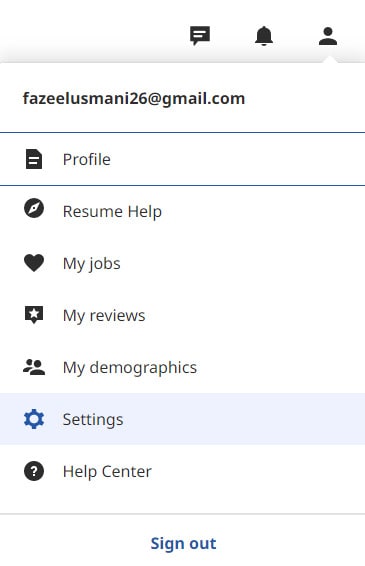Open the notifications bell
The width and height of the screenshot is (365, 566).
[264, 36]
